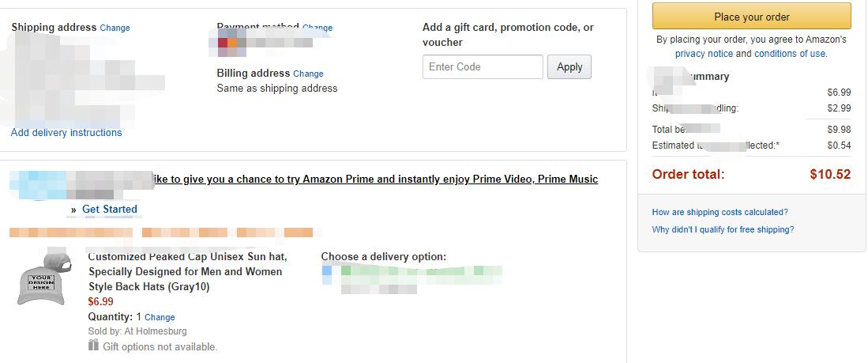Change the shipping address
The width and height of the screenshot is (868, 363).
coord(115,28)
